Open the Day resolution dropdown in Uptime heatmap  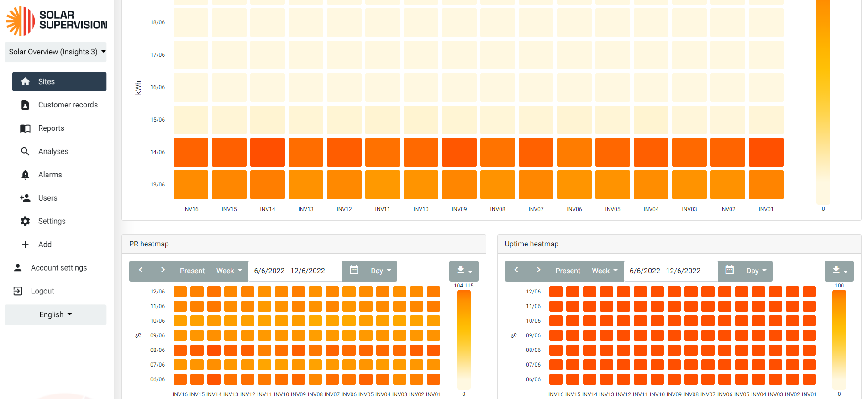[x=756, y=271]
